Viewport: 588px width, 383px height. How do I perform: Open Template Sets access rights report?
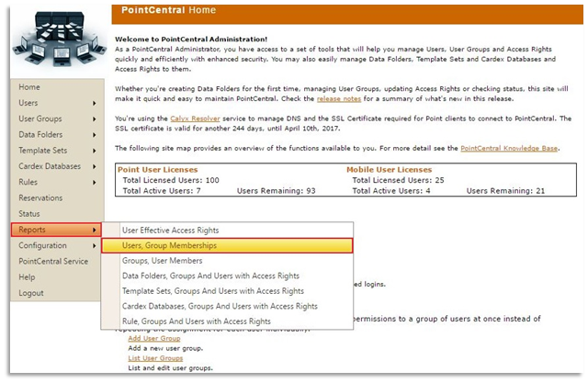[x=227, y=291]
